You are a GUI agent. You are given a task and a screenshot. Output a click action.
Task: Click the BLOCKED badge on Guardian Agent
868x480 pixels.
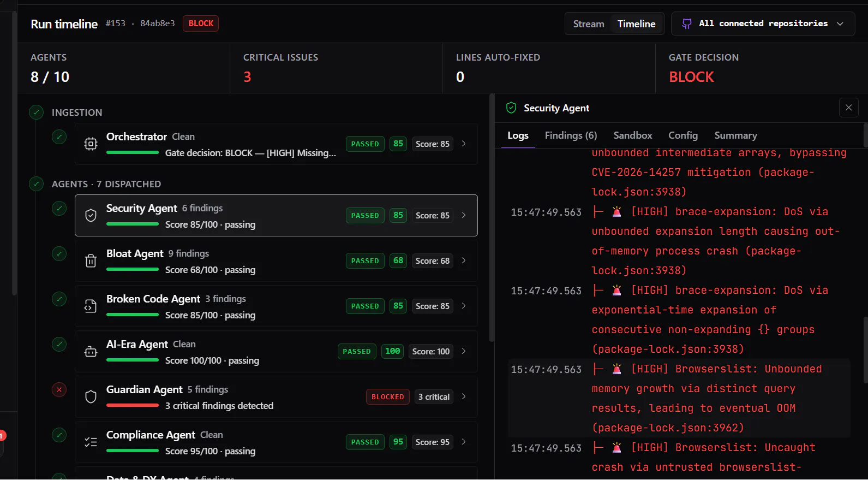coord(388,396)
